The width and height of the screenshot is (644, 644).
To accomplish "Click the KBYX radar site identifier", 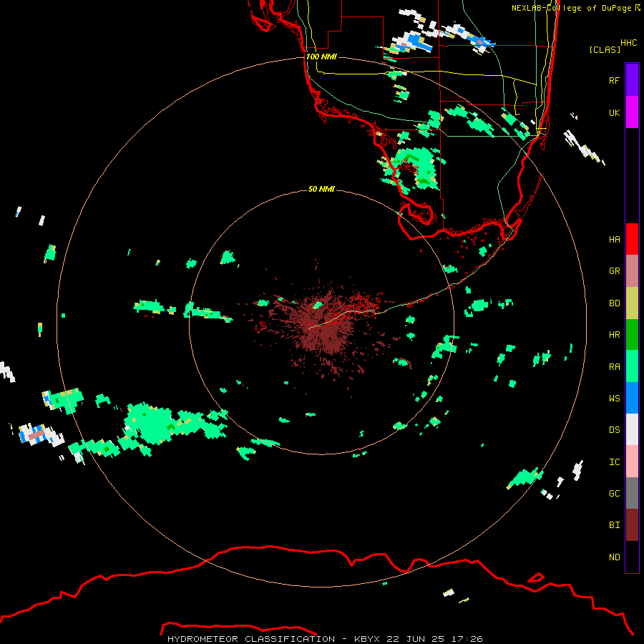I will coord(368,639).
